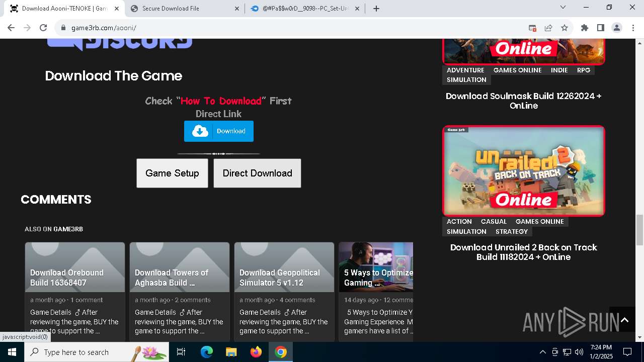Open 4 comments link on Geopolitical card

(x=297, y=300)
